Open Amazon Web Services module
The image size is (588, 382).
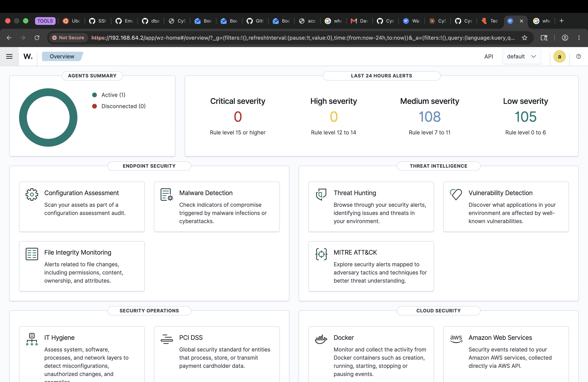[506, 354]
